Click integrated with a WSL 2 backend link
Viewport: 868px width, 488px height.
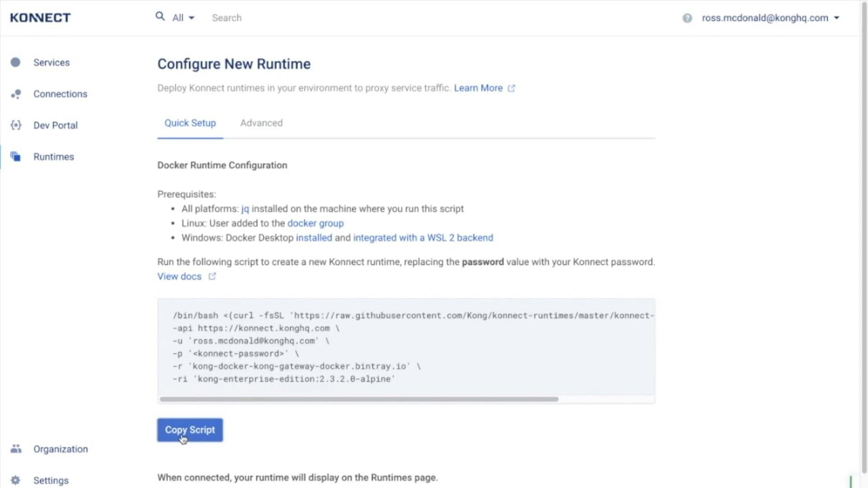pyautogui.click(x=423, y=238)
